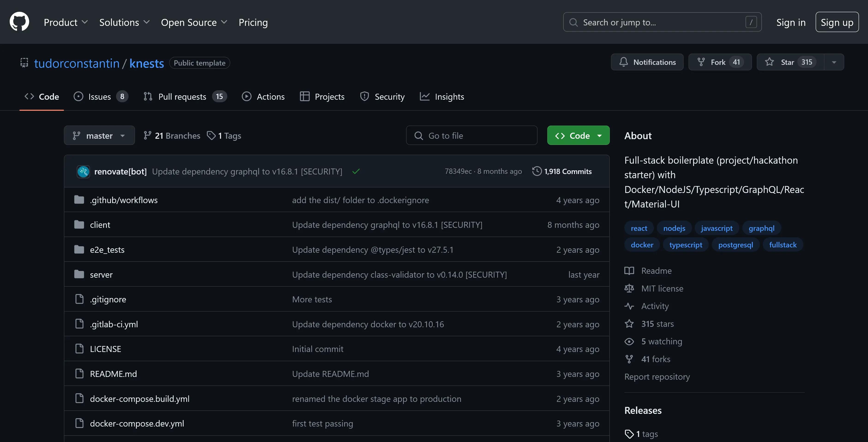Click the server folder icon
This screenshot has width=868, height=442.
click(79, 274)
